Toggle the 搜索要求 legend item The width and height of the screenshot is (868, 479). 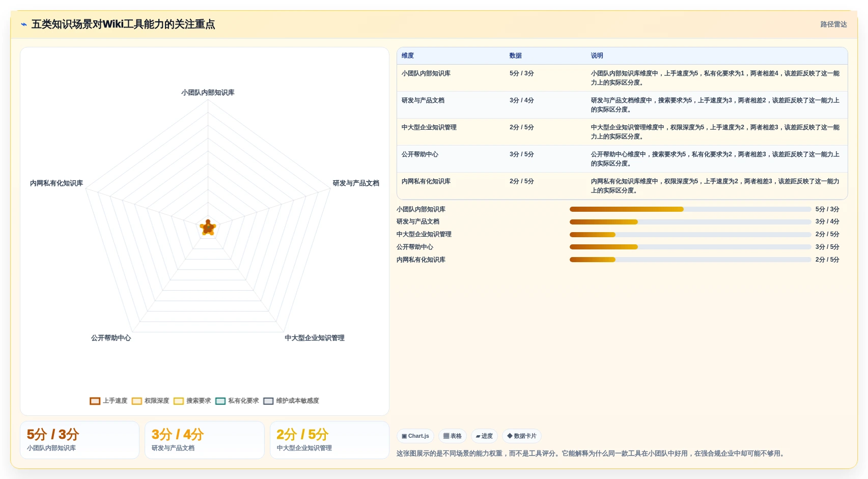pyautogui.click(x=192, y=401)
